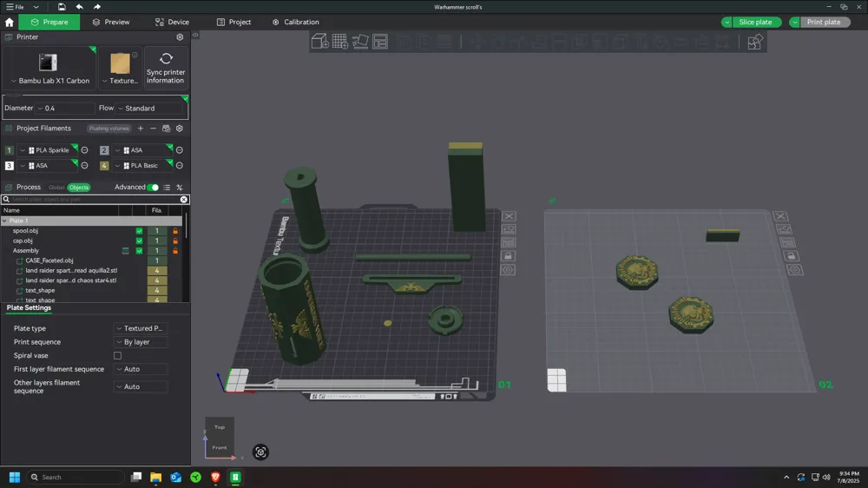Remove last filament with minus icon
This screenshot has height=488, width=868.
point(154,129)
